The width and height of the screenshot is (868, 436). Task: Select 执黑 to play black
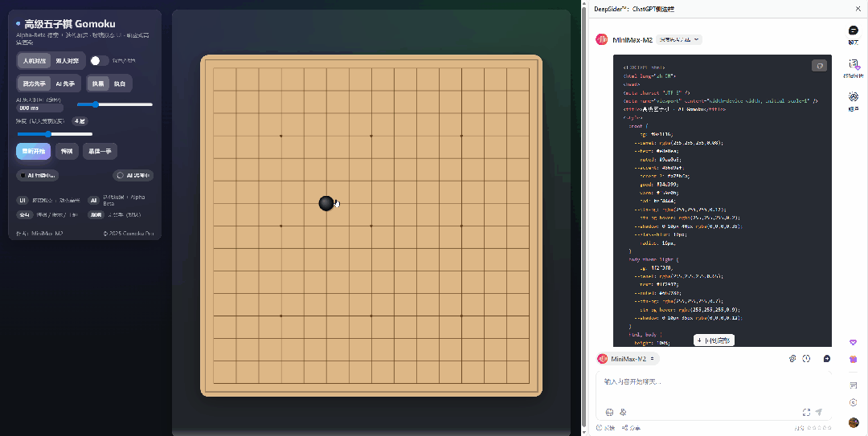pyautogui.click(x=98, y=84)
